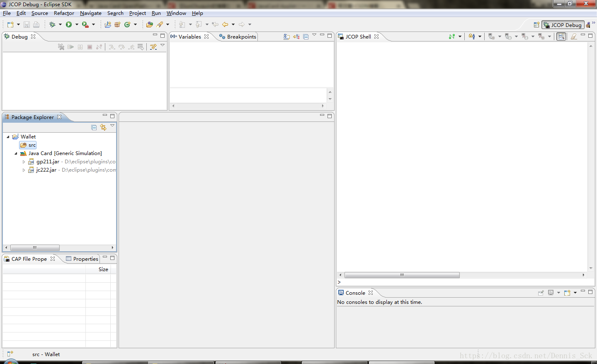The height and width of the screenshot is (364, 597).
Task: Click the JCOP Shell horizontal scrollbar thumb
Action: pos(402,275)
